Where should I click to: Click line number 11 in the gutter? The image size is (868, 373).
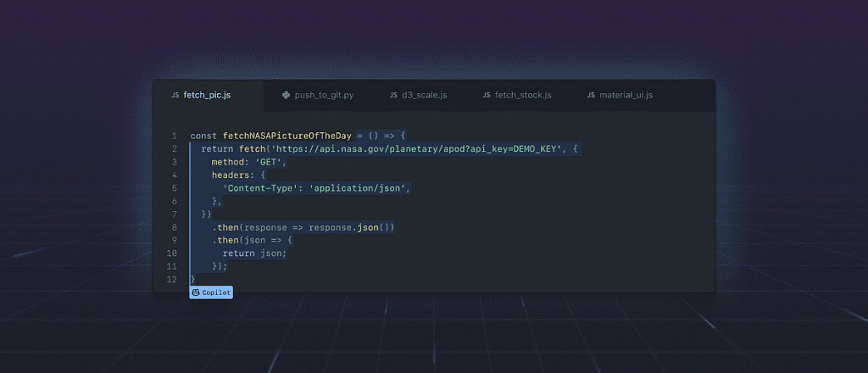pos(171,266)
